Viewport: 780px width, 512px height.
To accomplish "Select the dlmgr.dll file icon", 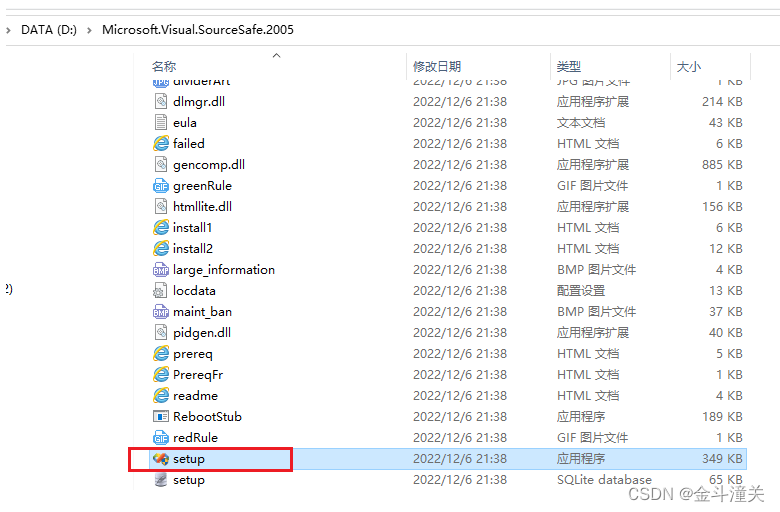I will click(x=161, y=102).
